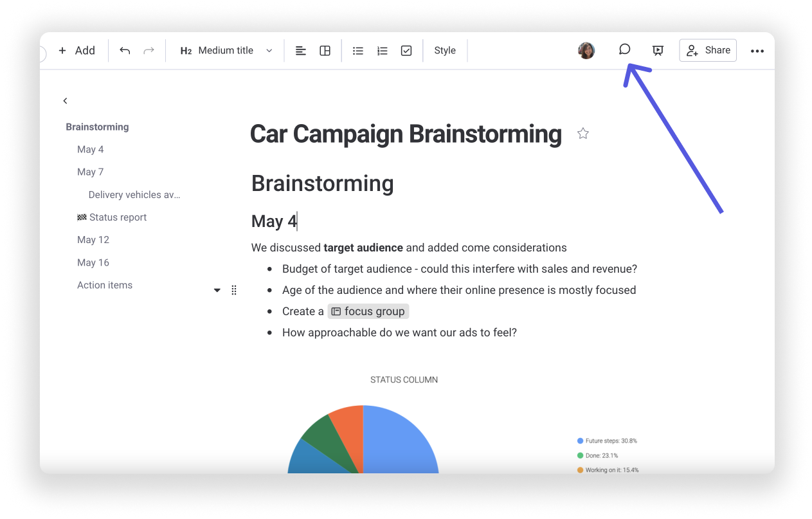
Task: Click the 'How approachable' bullet line
Action: [399, 332]
